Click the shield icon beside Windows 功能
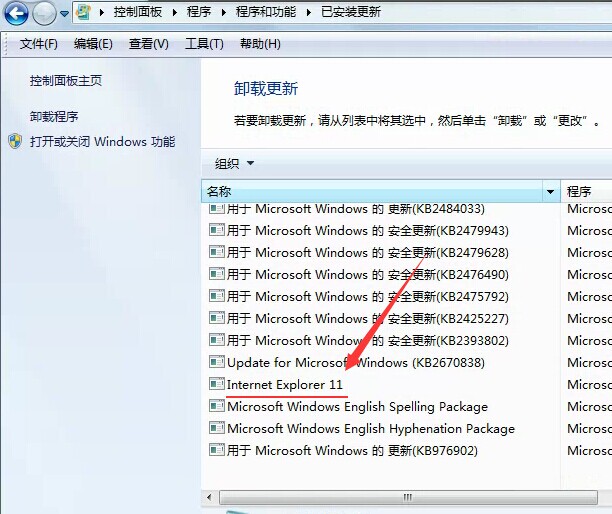This screenshot has height=514, width=612. tap(15, 141)
